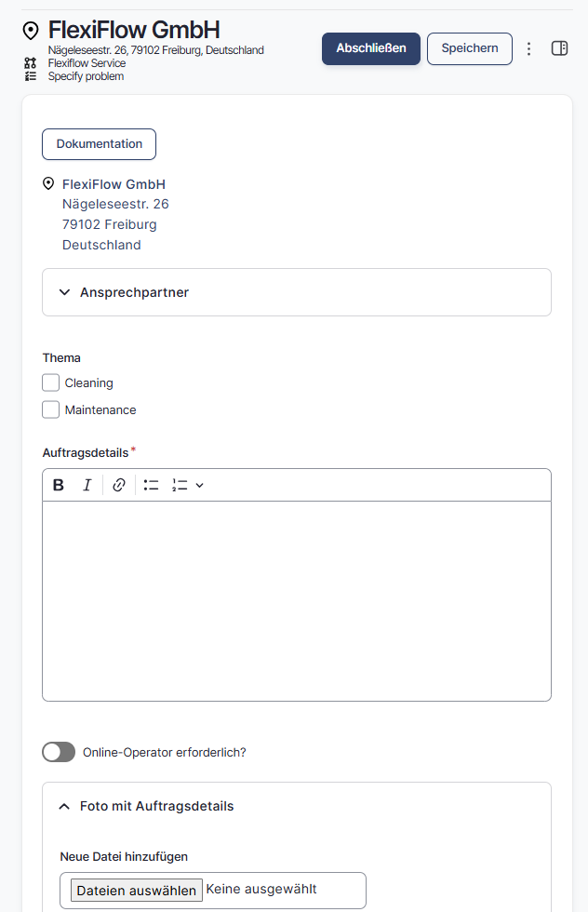
Task: Click the Speichern button
Action: 469,48
